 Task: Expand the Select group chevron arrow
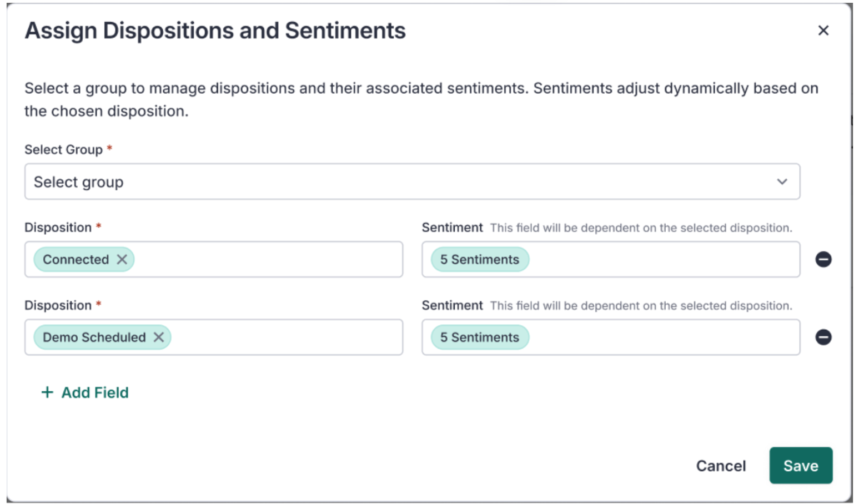[782, 182]
